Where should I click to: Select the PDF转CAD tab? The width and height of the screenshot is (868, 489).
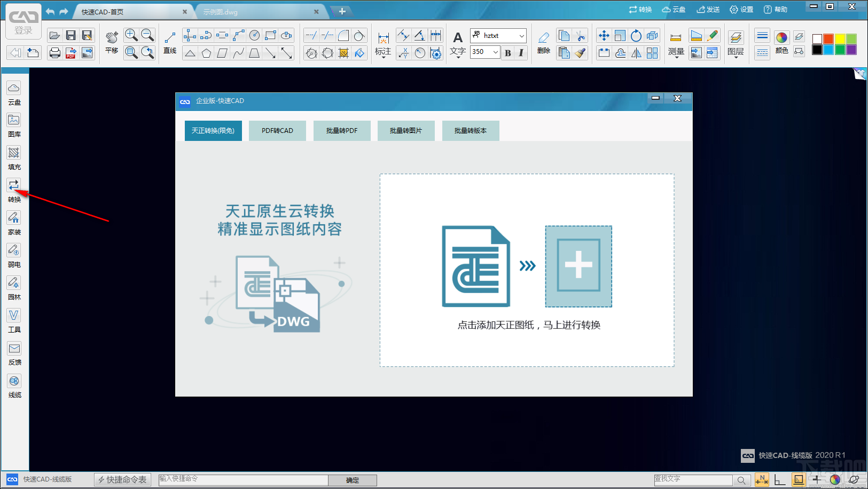(x=277, y=131)
